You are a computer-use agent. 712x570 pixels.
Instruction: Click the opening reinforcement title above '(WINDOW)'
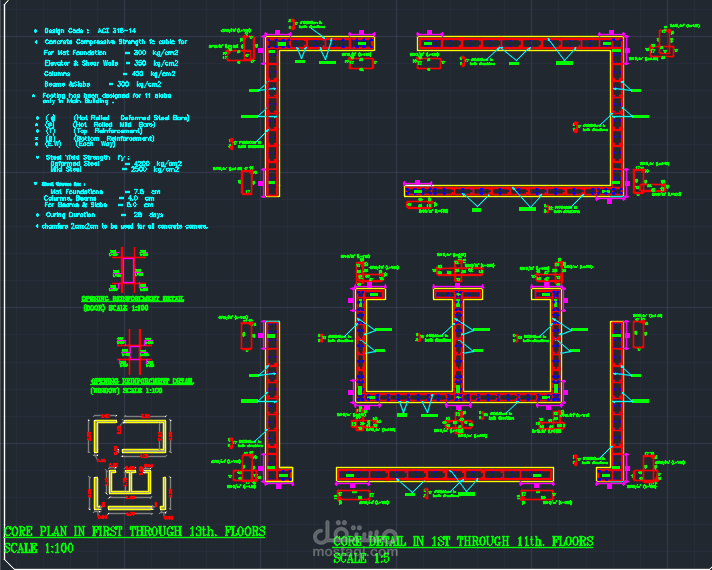142,381
